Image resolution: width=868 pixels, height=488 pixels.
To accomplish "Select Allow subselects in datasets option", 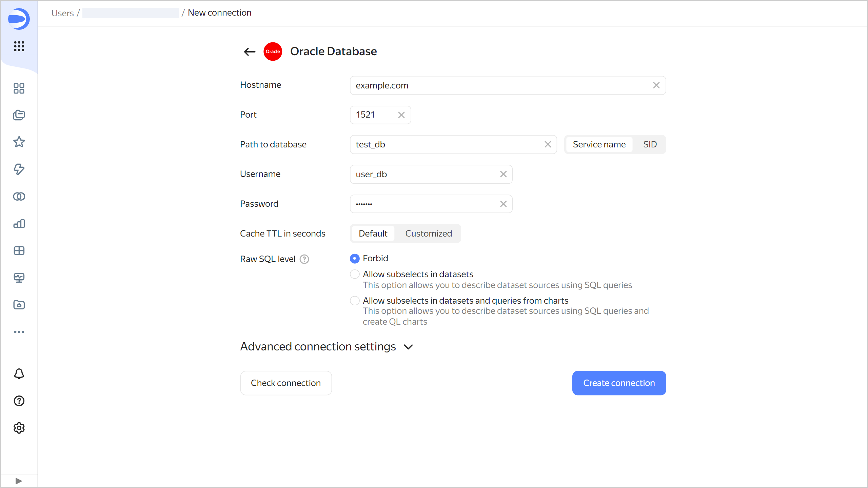I will pyautogui.click(x=355, y=274).
